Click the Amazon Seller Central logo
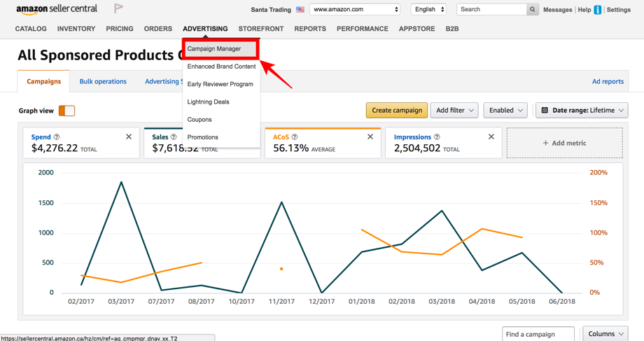644x341 pixels. (x=57, y=9)
